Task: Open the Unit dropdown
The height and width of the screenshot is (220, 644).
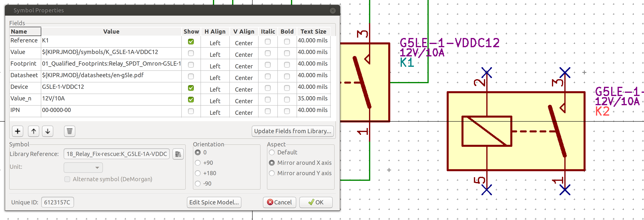Action: 83,168
